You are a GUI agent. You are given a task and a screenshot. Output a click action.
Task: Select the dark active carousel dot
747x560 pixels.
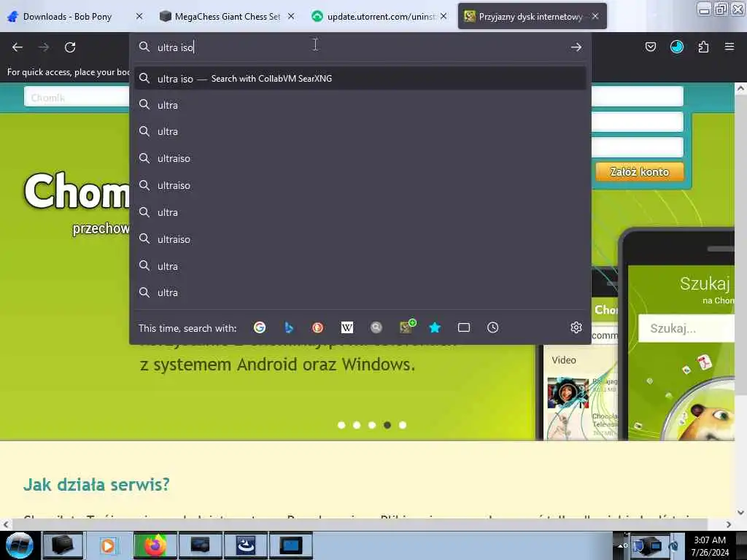(x=387, y=425)
